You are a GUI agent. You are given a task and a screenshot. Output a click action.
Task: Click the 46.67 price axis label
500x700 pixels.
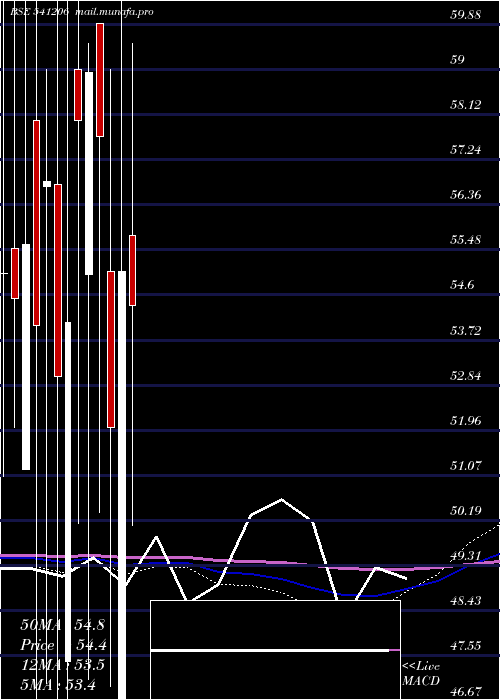465,692
